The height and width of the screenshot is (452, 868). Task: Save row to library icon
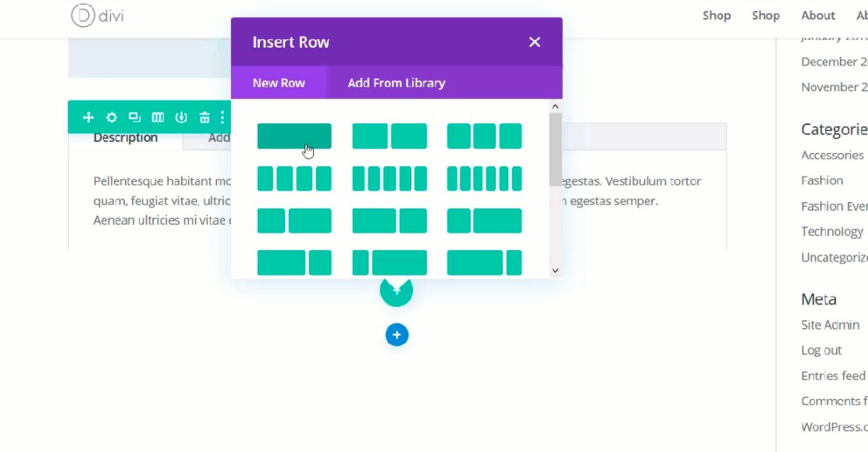click(181, 117)
